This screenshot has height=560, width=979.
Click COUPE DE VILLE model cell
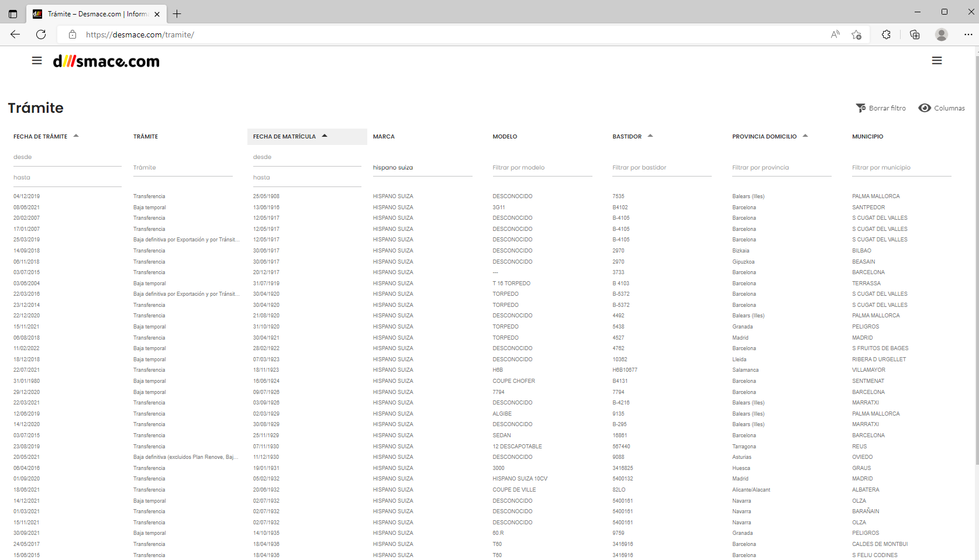coord(514,490)
